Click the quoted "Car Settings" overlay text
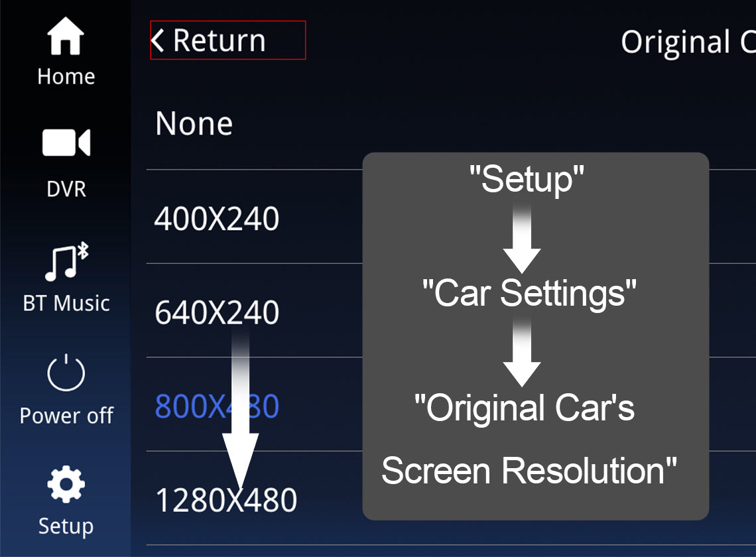Viewport: 756px width, 557px height. coord(529,292)
